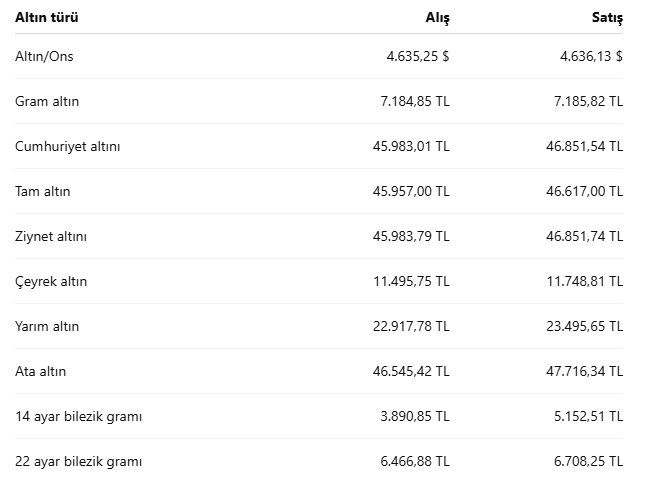Screen dimensions: 649x496
Task: Click the Satış column header
Action: 607,18
